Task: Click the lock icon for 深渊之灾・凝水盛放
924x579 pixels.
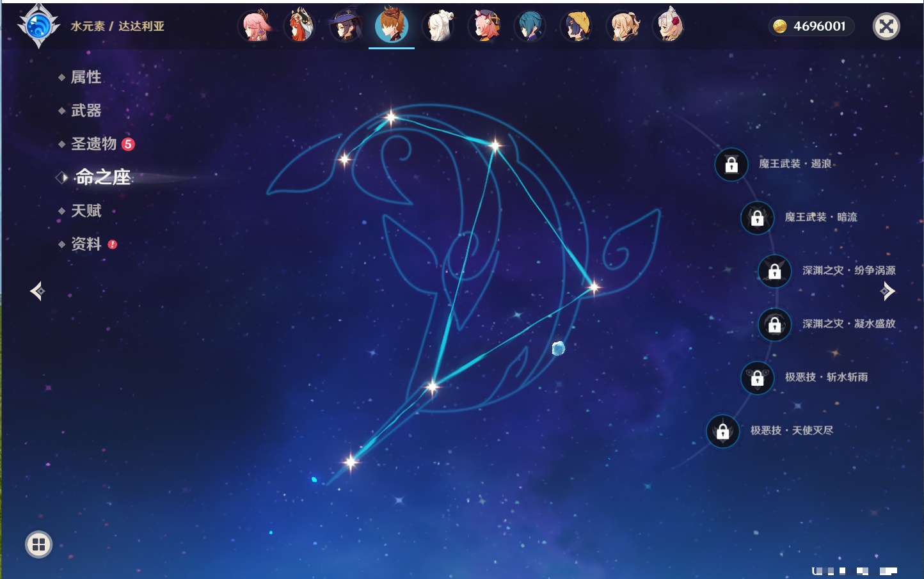Action: [x=775, y=324]
